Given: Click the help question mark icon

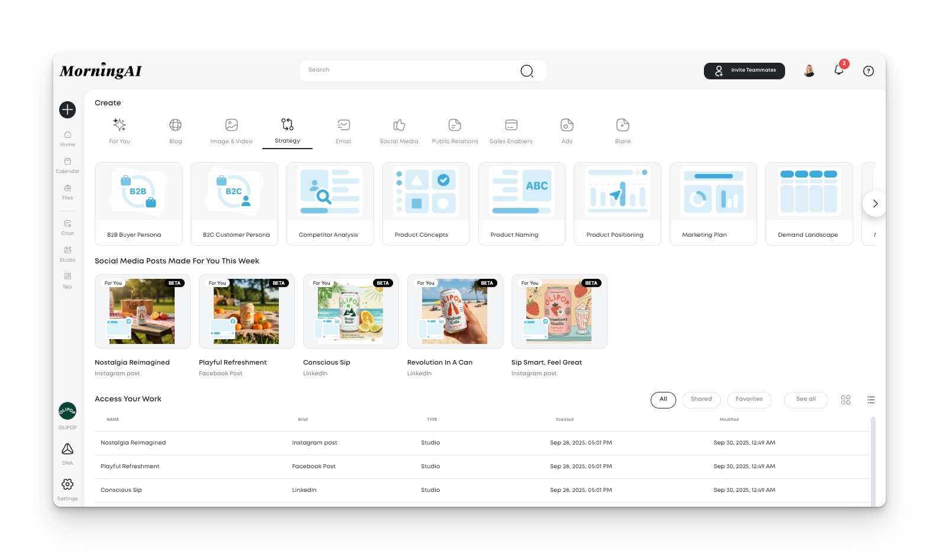Looking at the screenshot, I should point(868,71).
